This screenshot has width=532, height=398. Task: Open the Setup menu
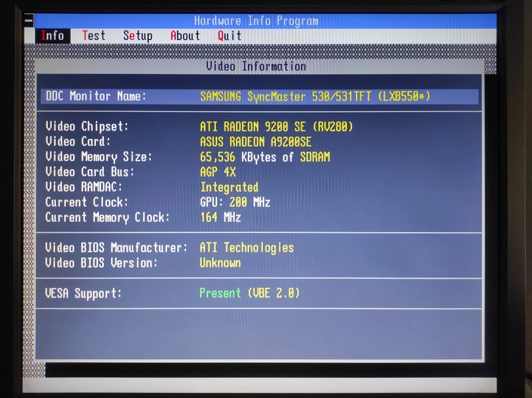click(138, 36)
